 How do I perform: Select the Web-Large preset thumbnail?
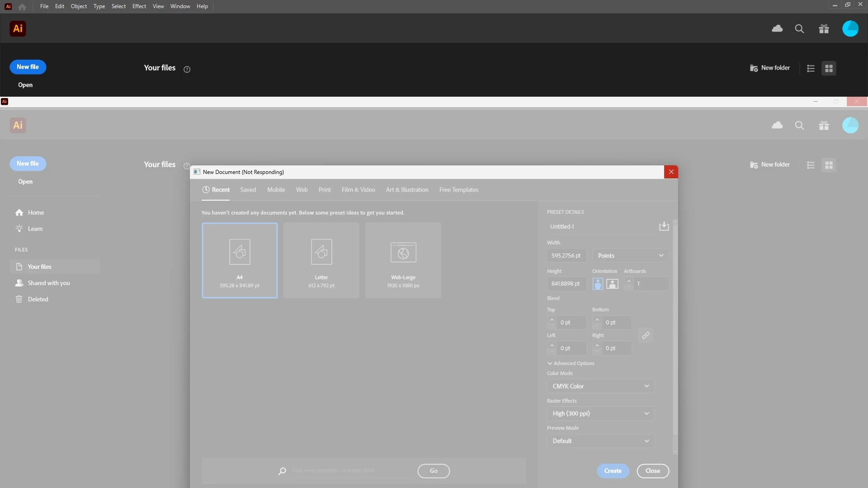click(403, 260)
